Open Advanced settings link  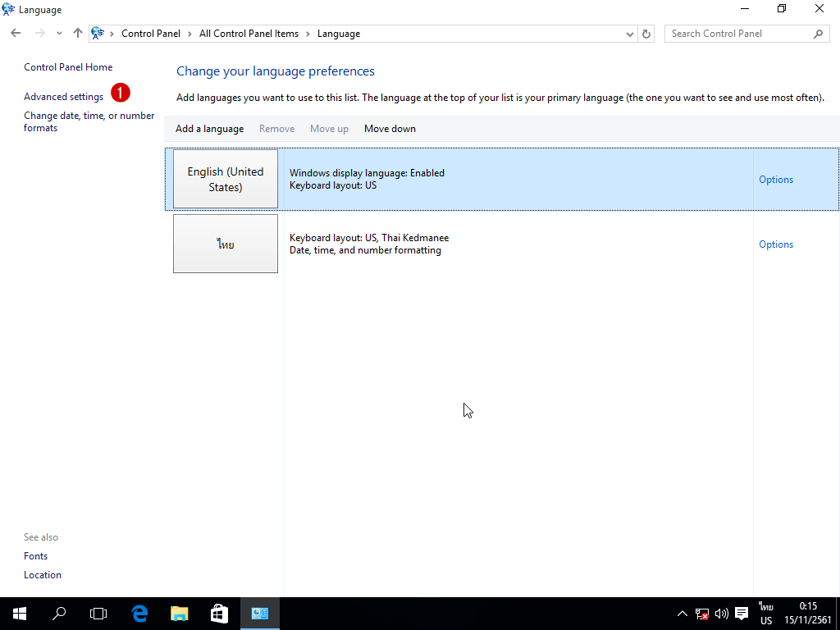click(63, 97)
